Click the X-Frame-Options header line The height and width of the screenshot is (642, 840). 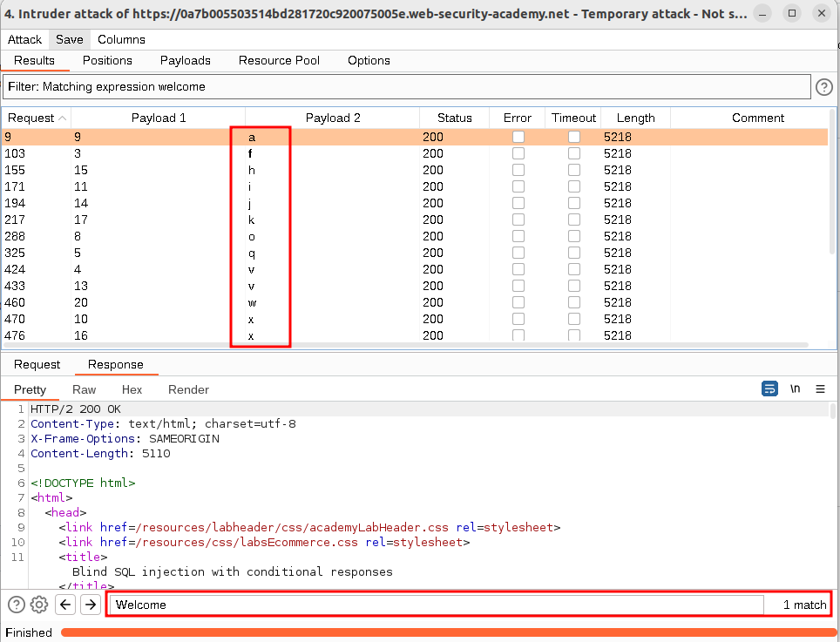[x=125, y=439]
